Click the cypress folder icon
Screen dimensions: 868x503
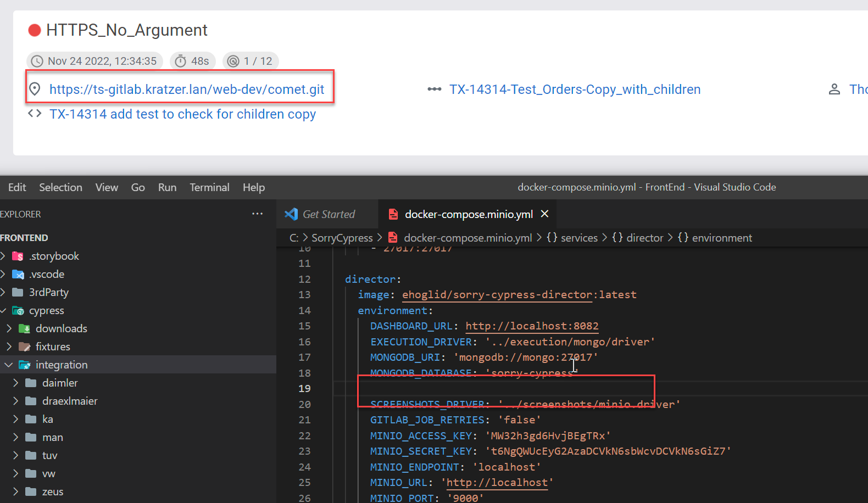tap(18, 310)
